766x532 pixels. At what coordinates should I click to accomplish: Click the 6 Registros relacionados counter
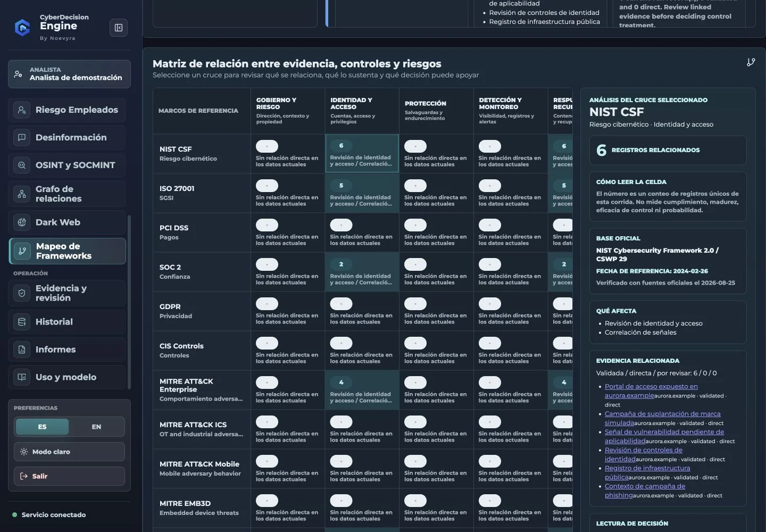coord(668,150)
